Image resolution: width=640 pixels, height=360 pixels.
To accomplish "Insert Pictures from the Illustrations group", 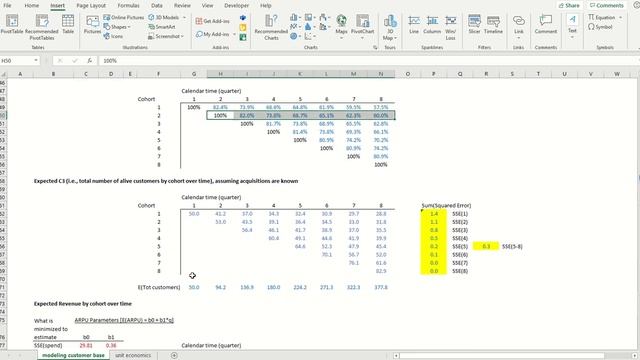I will [x=92, y=25].
